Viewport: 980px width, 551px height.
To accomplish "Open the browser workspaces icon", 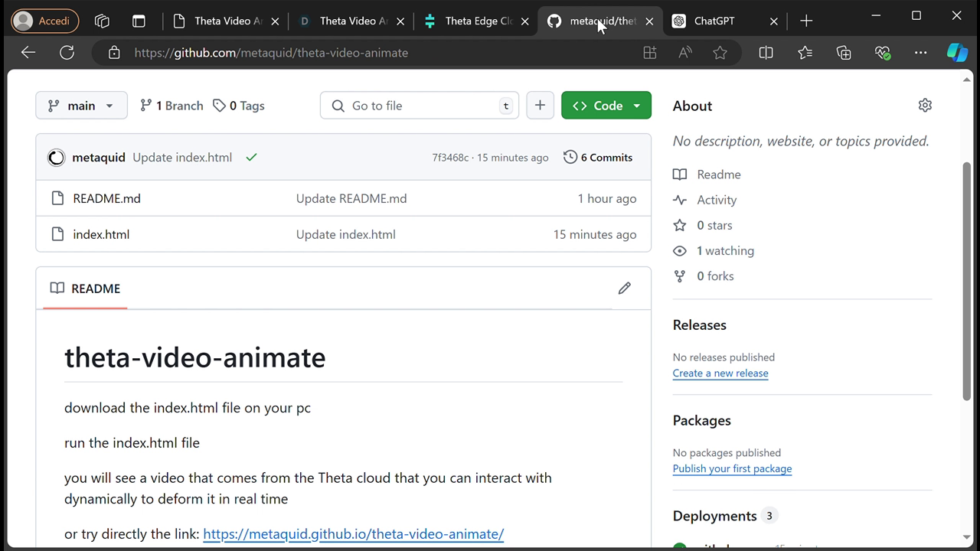I will pos(102,21).
